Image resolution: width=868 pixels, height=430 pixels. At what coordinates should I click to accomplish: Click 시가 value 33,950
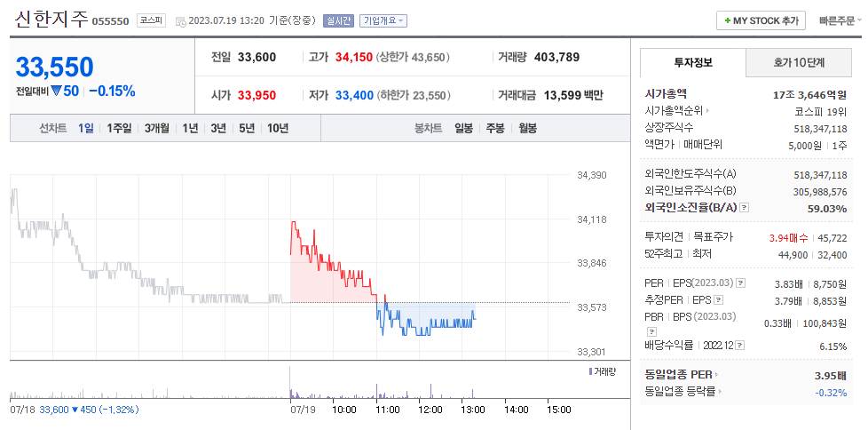click(x=256, y=95)
